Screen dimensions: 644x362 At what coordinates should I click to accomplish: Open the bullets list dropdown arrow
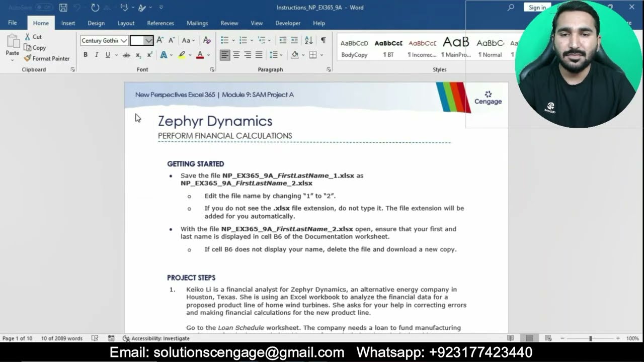click(x=233, y=40)
